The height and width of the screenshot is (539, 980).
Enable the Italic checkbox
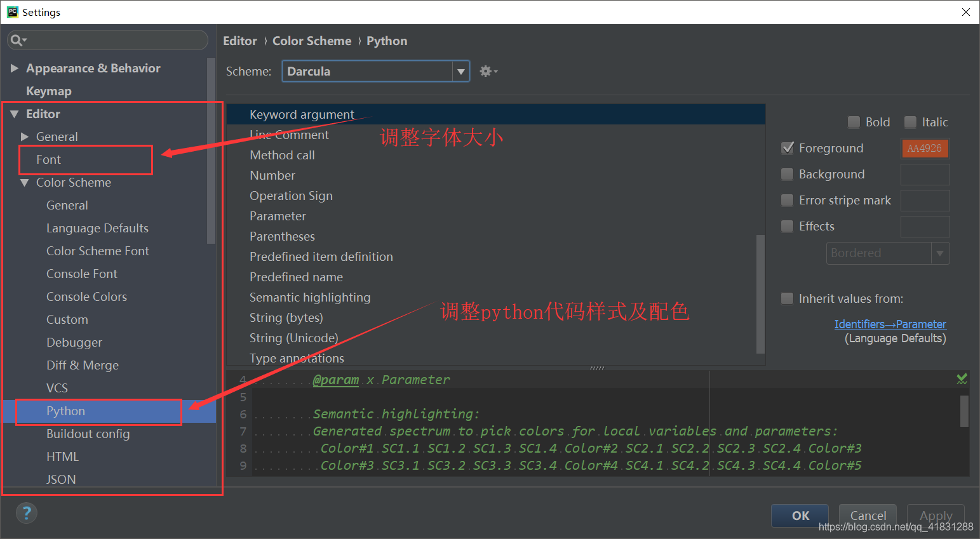click(x=911, y=122)
